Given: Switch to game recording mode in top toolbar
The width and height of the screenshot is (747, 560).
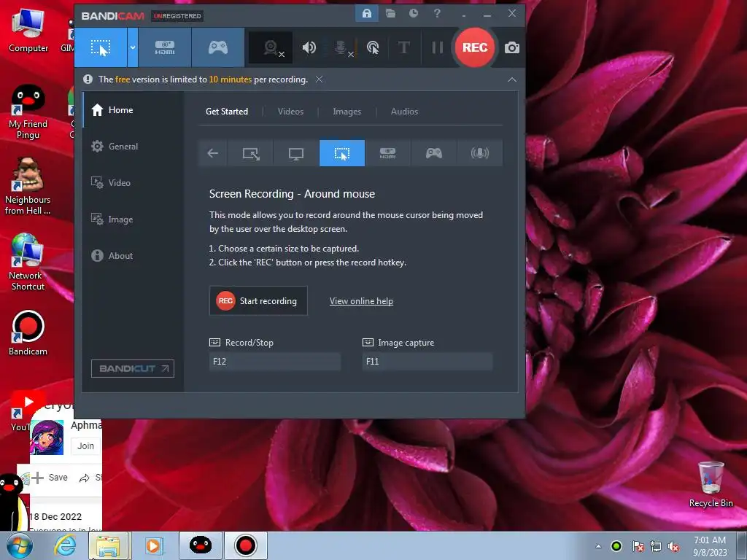Looking at the screenshot, I should tap(217, 47).
